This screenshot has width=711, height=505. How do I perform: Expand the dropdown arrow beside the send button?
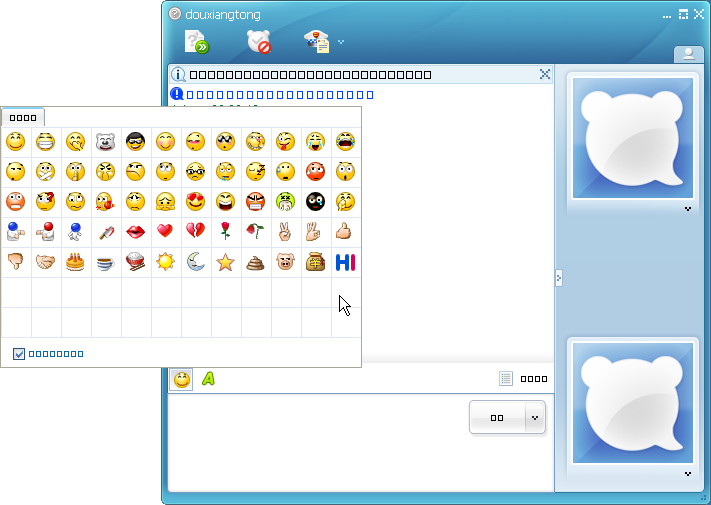(535, 417)
